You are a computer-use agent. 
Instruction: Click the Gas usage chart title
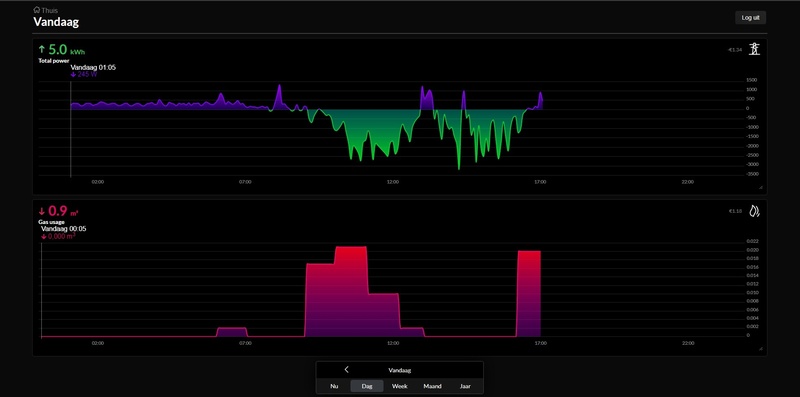52,222
